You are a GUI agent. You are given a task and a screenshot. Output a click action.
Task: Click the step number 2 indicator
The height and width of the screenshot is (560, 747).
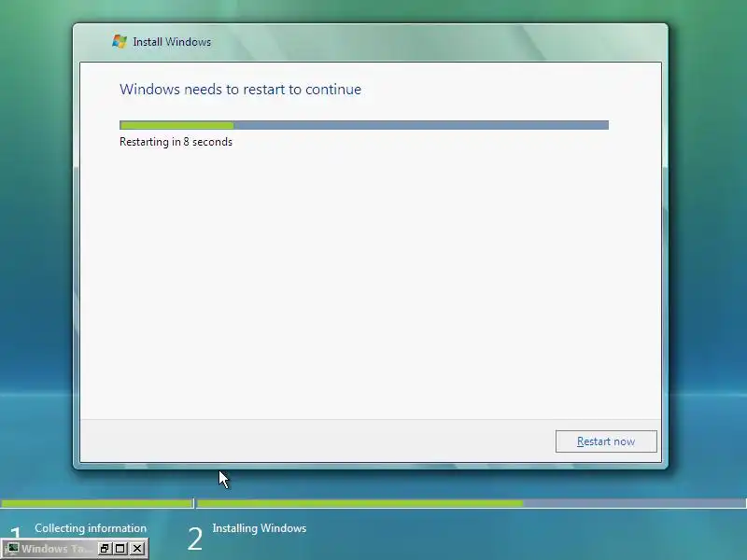(195, 539)
